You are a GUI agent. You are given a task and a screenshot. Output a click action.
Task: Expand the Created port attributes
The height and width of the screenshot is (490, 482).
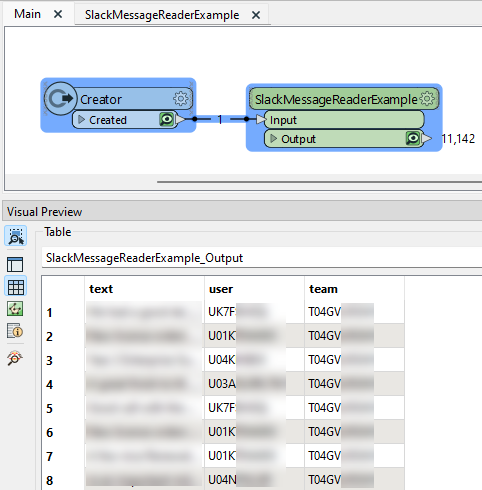(81, 119)
